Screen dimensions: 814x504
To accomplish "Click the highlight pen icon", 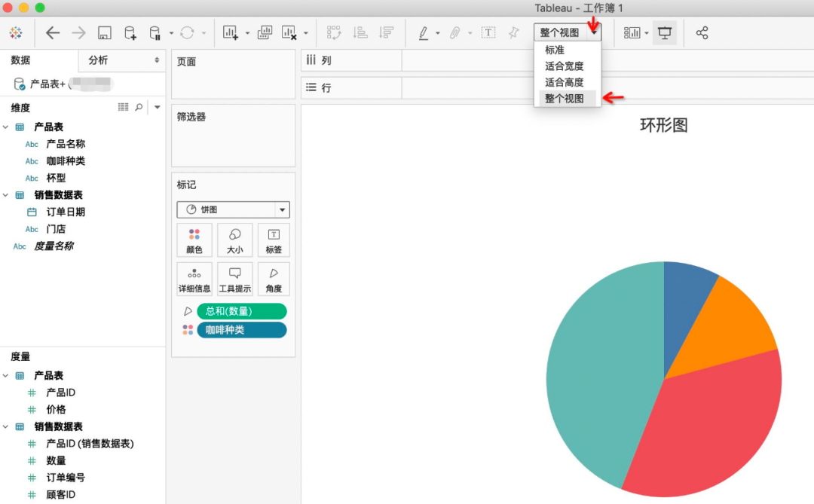I will 423,33.
